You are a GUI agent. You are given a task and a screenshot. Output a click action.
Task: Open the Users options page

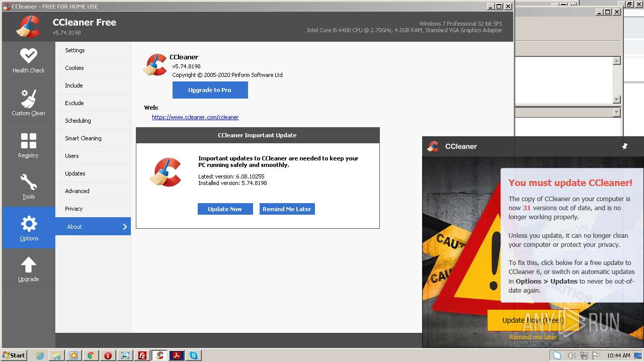[93, 156]
